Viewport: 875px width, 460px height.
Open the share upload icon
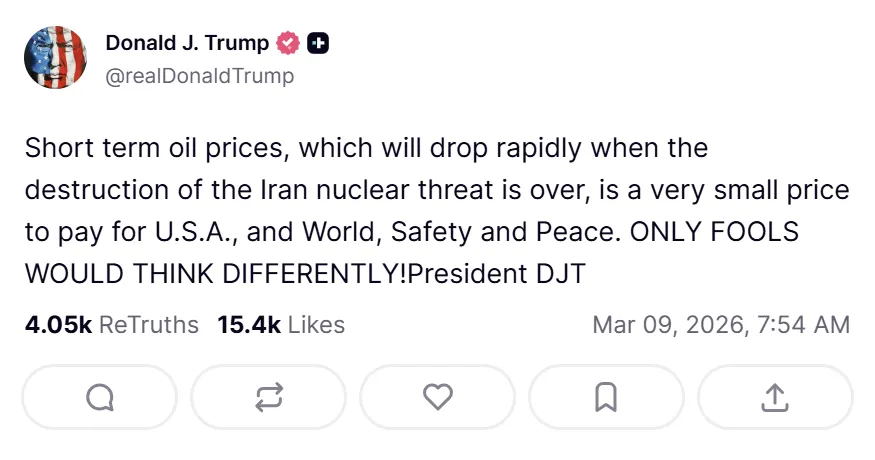[x=774, y=397]
